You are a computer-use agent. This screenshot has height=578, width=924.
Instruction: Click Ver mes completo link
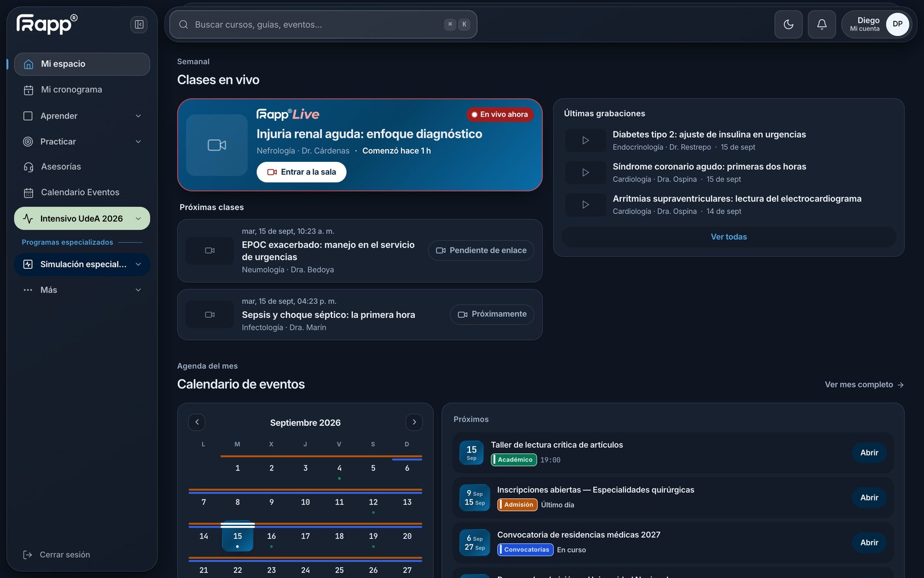pos(864,384)
